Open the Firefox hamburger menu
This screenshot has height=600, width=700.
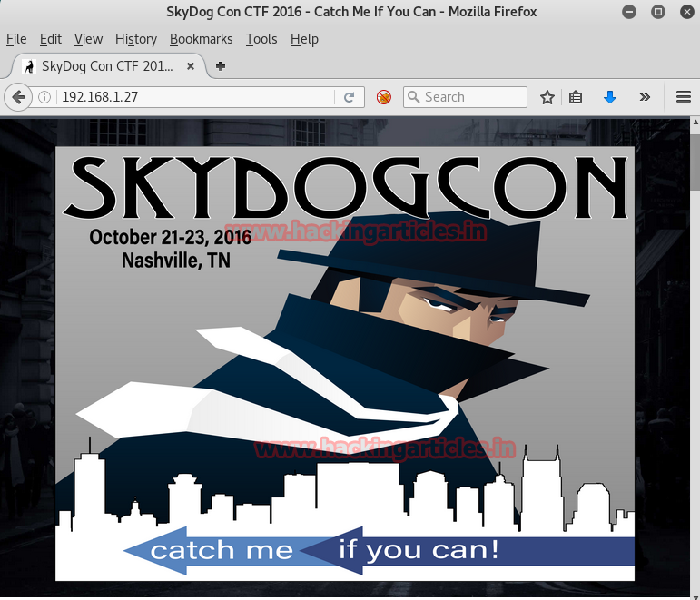(683, 97)
